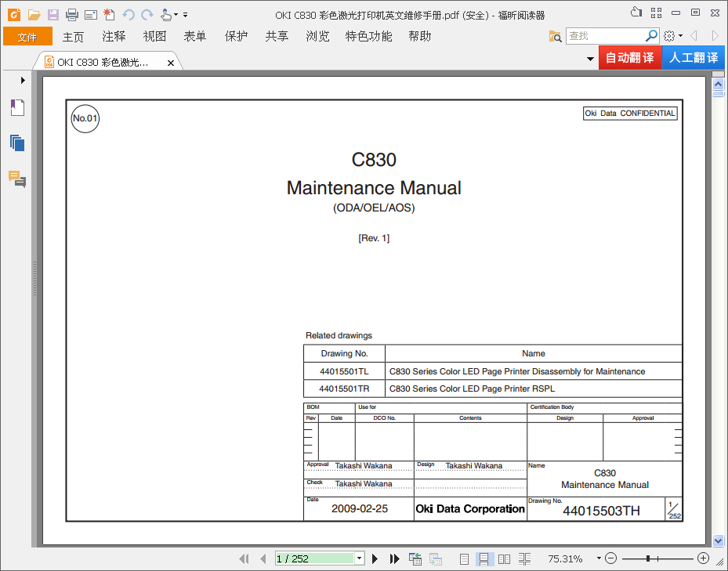Enable single page view mode
This screenshot has height=571, width=728.
pos(464,559)
